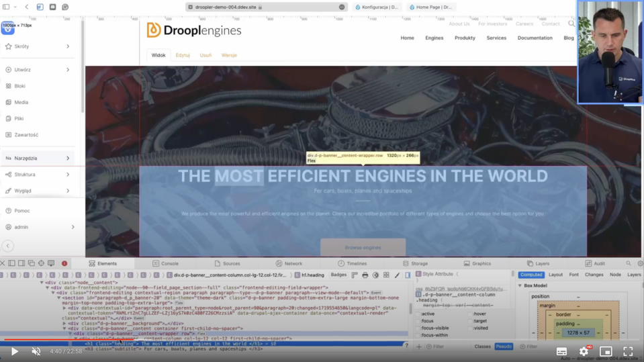The image size is (644, 362).
Task: Open Documentation nav link
Action: tap(535, 38)
